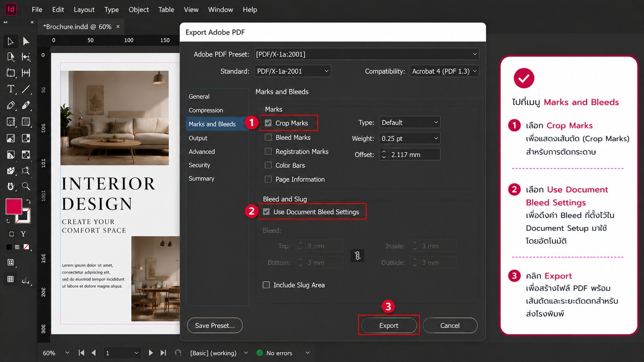
Task: Select the Content Collector tool
Action: [10, 73]
